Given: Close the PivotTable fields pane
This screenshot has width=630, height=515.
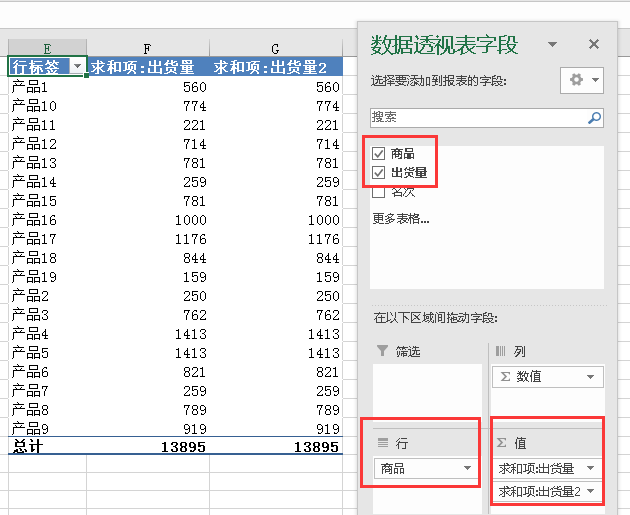Looking at the screenshot, I should click(594, 44).
